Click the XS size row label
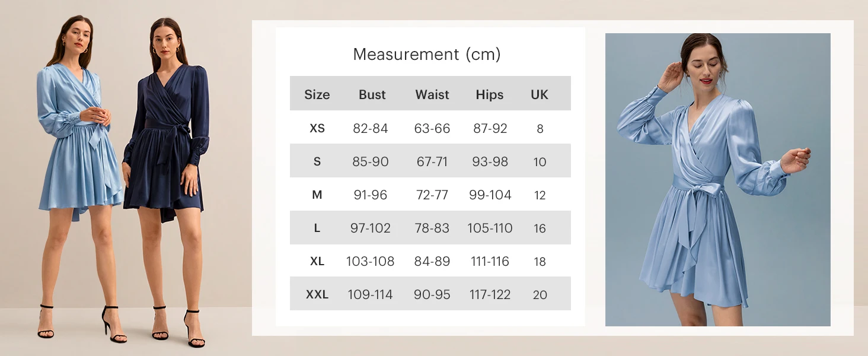The width and height of the screenshot is (868, 356). [317, 128]
